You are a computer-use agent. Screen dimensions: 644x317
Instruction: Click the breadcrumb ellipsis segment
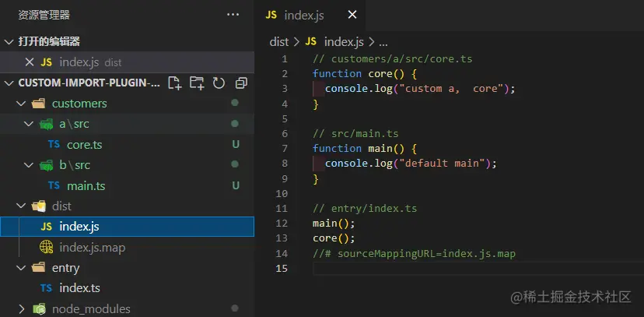click(x=383, y=42)
